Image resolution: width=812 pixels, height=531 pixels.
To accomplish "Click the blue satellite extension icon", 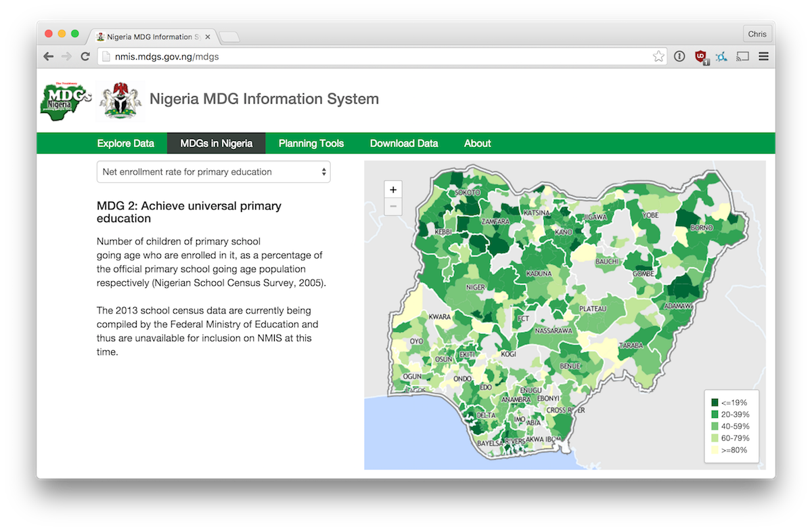I will (x=722, y=57).
